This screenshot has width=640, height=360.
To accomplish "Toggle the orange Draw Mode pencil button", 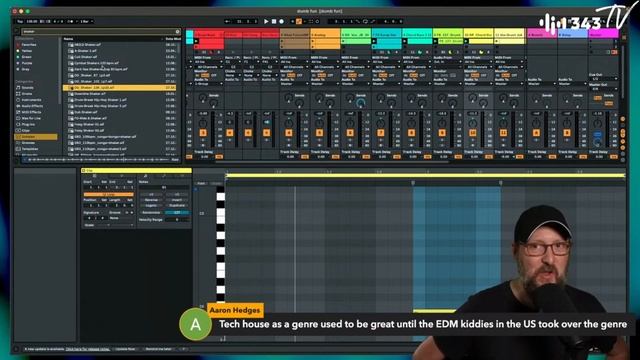I will (x=299, y=21).
